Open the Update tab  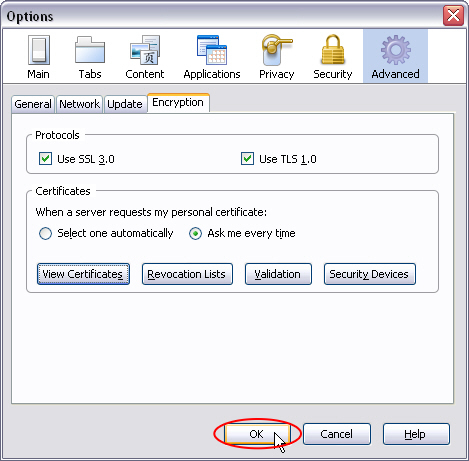[125, 104]
